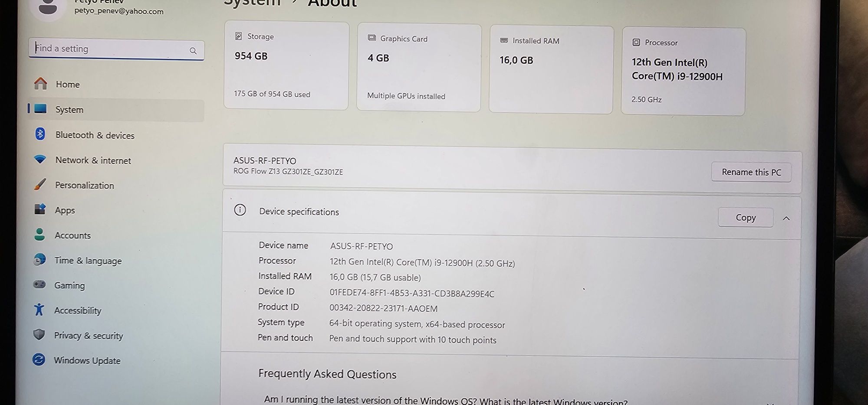868x405 pixels.
Task: Open the Home settings page
Action: (x=116, y=84)
